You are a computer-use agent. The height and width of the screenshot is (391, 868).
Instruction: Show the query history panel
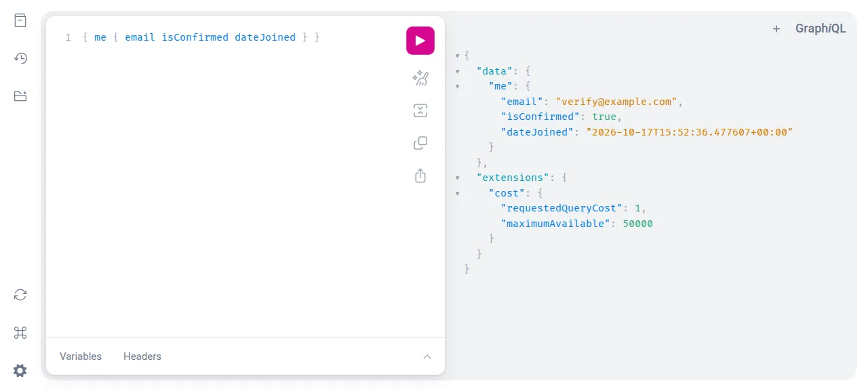(x=20, y=58)
